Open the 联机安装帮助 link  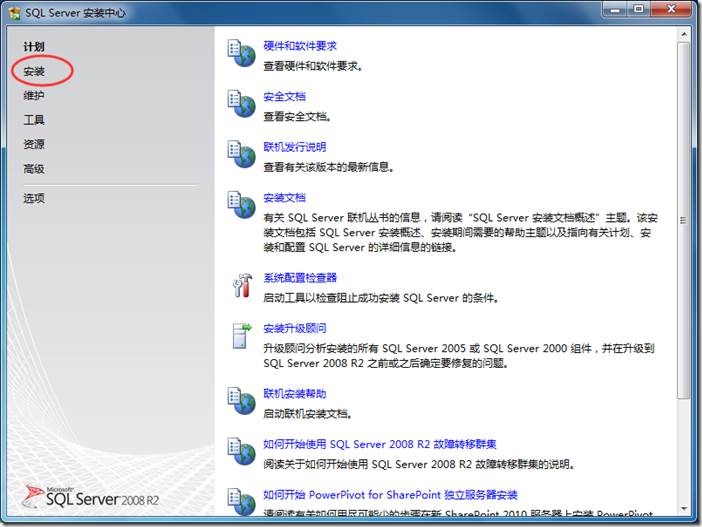tap(295, 394)
